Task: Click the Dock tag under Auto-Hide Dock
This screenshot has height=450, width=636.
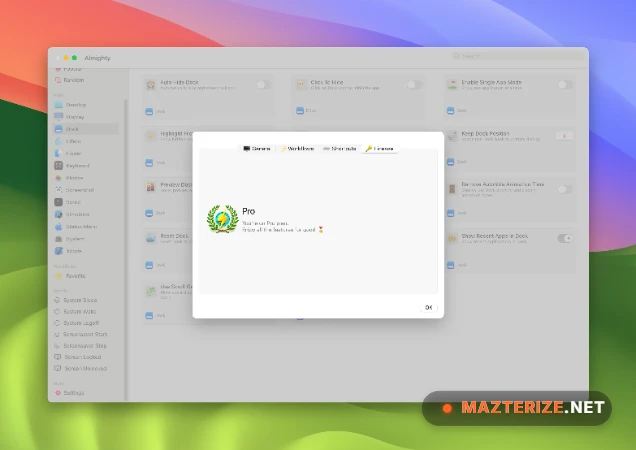Action: [x=155, y=111]
